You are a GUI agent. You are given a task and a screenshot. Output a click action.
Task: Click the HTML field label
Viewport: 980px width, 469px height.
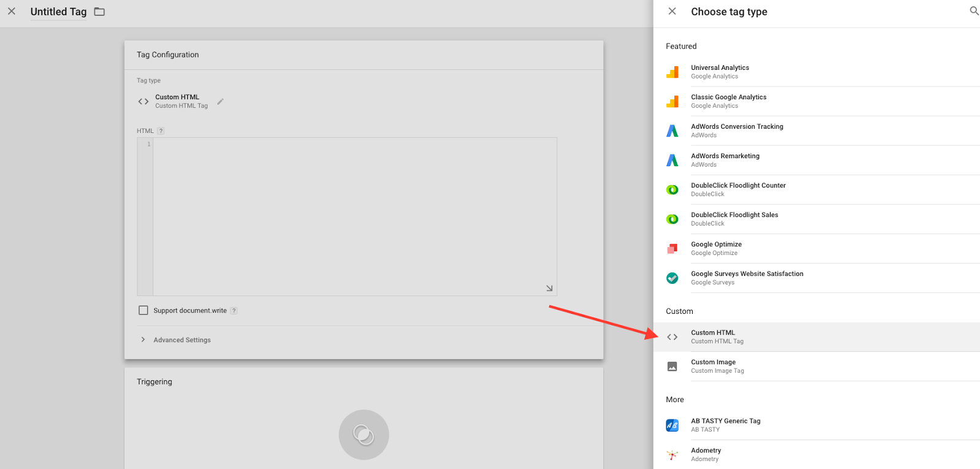click(x=145, y=131)
